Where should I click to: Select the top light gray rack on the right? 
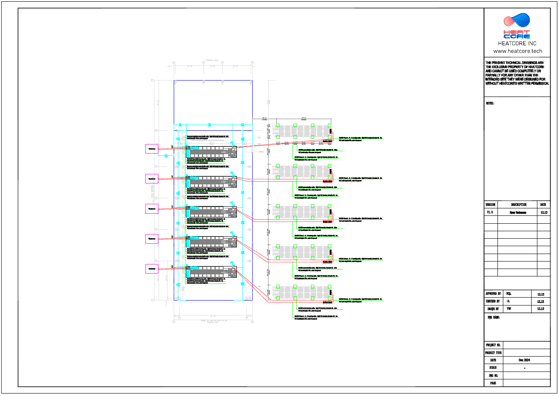click(303, 131)
